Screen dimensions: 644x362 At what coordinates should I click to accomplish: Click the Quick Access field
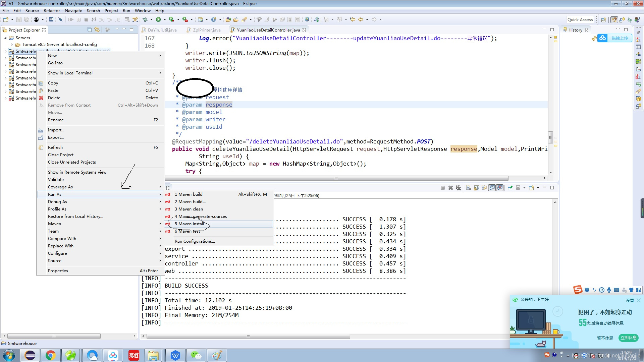[580, 20]
